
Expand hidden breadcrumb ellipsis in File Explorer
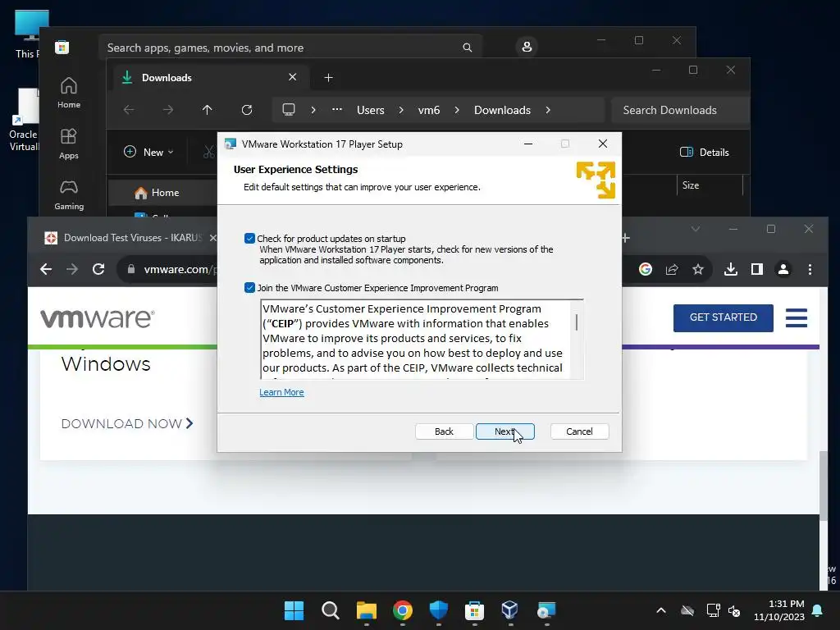[x=336, y=109]
